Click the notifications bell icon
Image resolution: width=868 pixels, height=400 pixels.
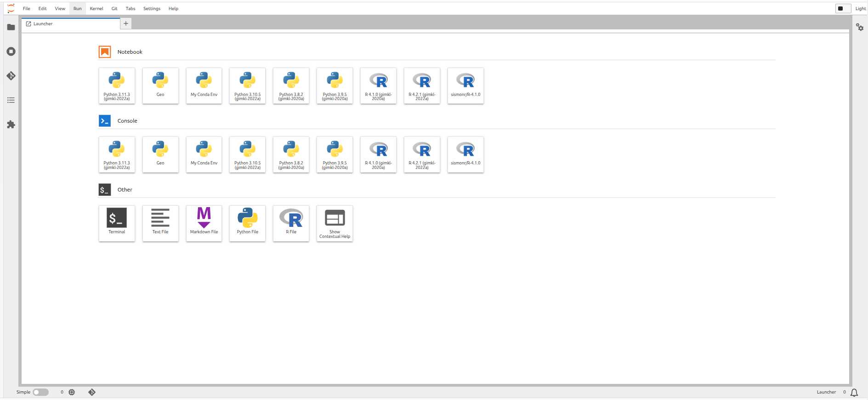point(854,392)
